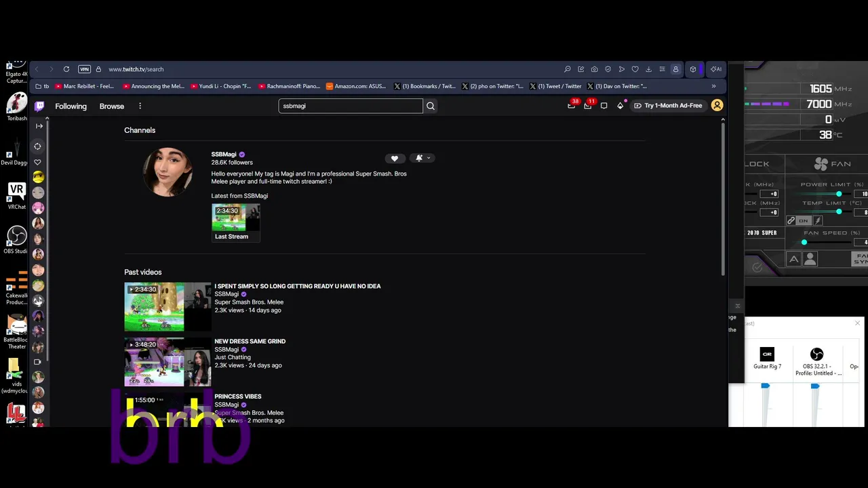
Task: Open Twitch whispers chat icon
Action: click(x=604, y=106)
